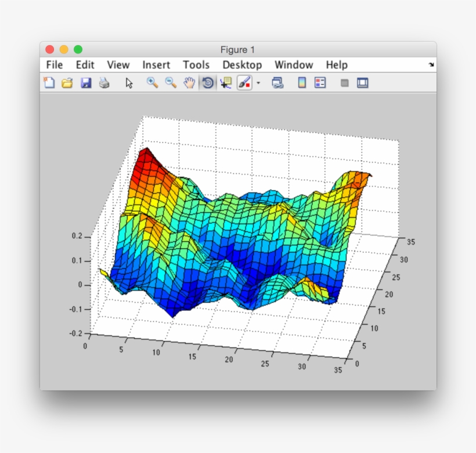Open the Insert menu
The image size is (476, 453).
pos(156,65)
